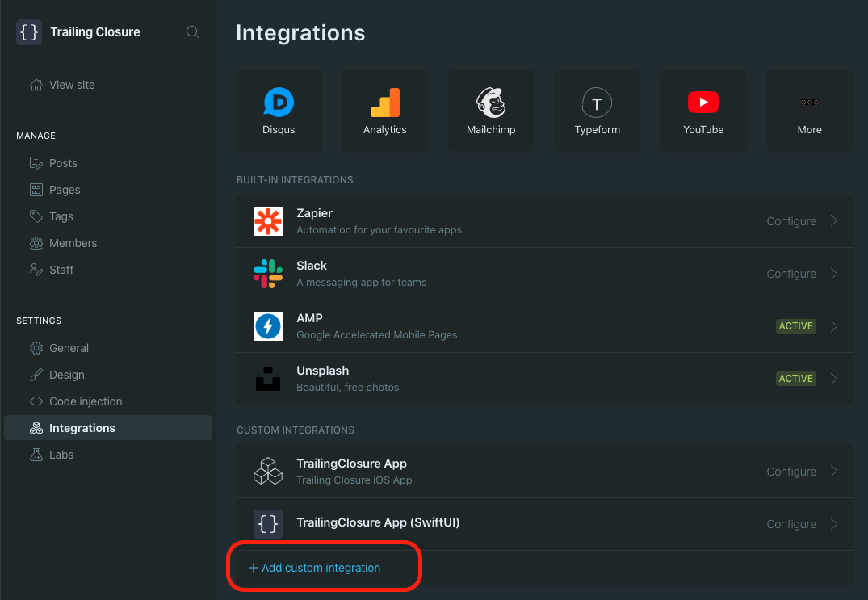
Task: Expand the Unsplash row chevron
Action: (833, 379)
